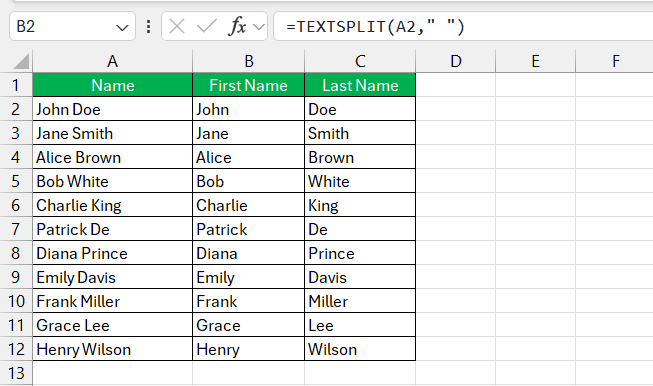653x386 pixels.
Task: Expand the function dropdown next to fx
Action: [259, 27]
